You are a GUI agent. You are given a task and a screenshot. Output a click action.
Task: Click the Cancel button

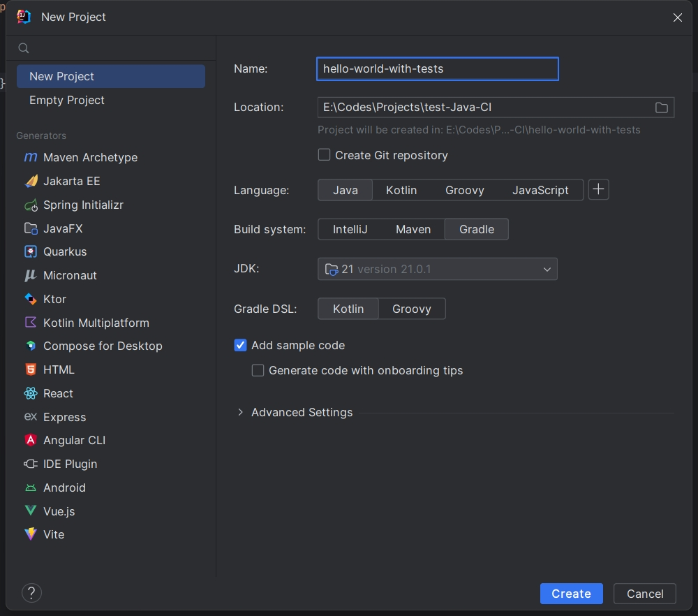tap(645, 594)
